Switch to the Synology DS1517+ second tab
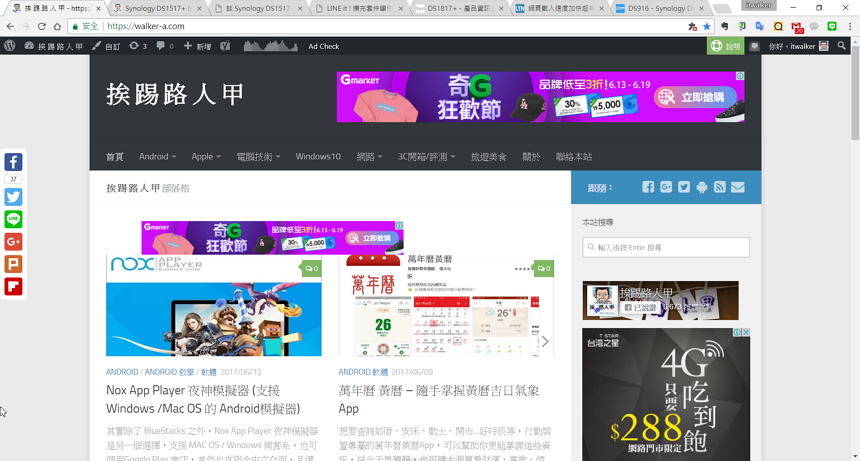Screen dimensions: 860x461 click(x=156, y=8)
